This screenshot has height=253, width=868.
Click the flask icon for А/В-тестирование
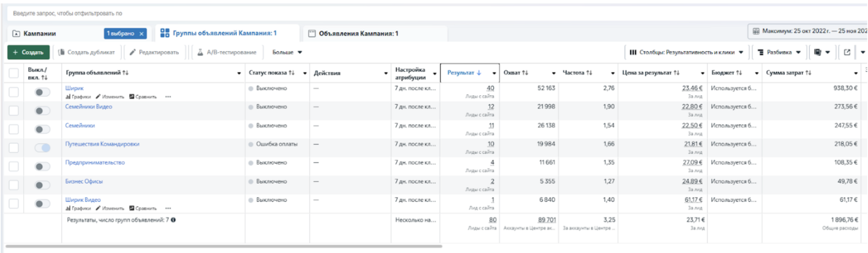click(200, 52)
